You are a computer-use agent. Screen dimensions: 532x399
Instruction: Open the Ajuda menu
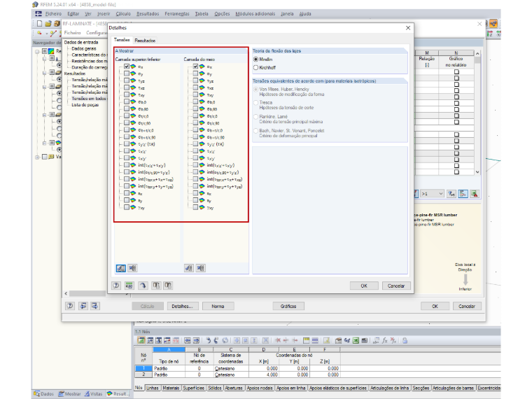(305, 14)
